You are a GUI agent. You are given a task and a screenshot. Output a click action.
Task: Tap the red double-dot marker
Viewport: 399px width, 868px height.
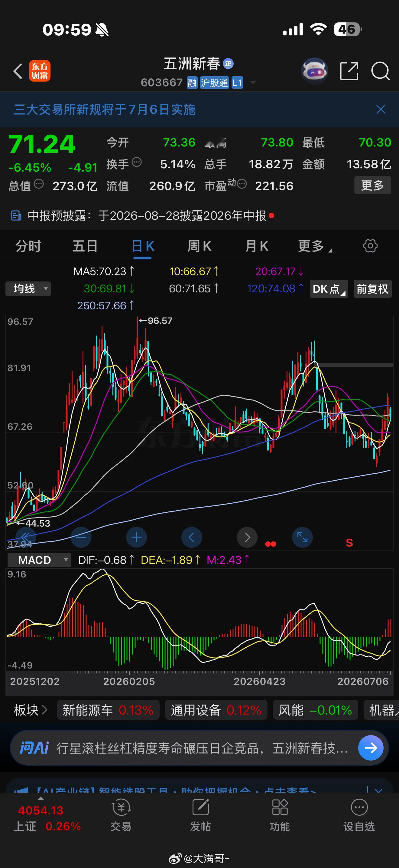pyautogui.click(x=271, y=544)
